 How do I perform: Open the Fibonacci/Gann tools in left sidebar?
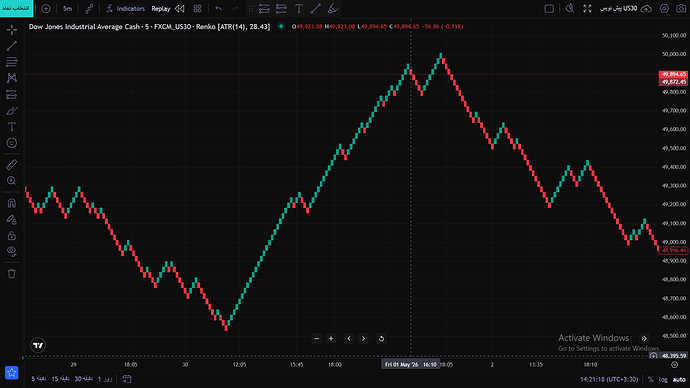(12, 62)
